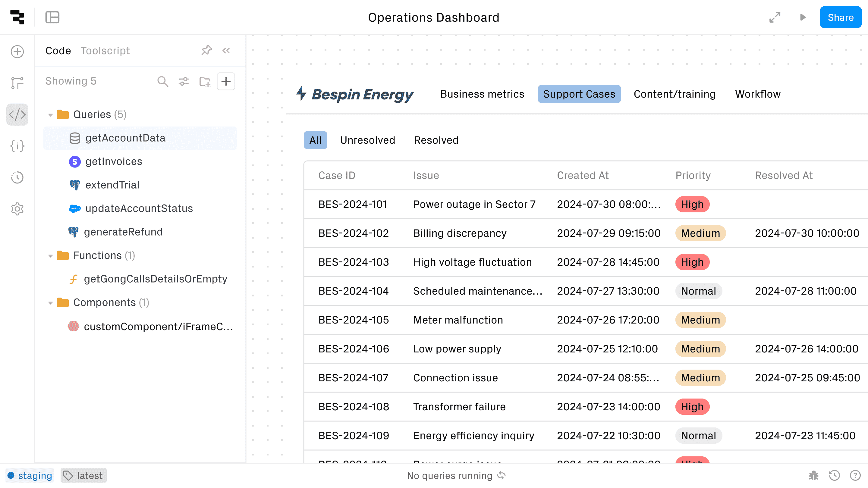Open the extendTrial query

140,185
